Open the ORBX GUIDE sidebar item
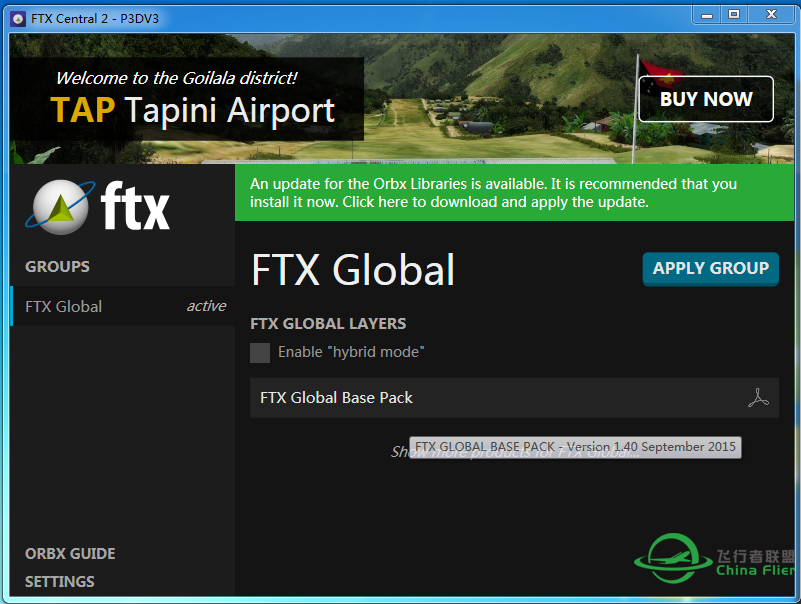801x604 pixels. pyautogui.click(x=70, y=553)
